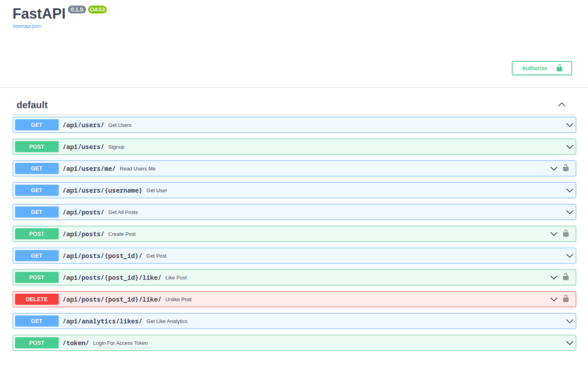588x367 pixels.
Task: Click the 'Get All Posts' summary text
Action: 123,212
